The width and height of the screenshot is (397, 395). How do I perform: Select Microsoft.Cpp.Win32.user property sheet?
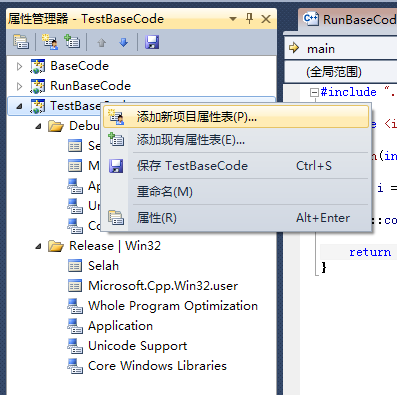(163, 286)
